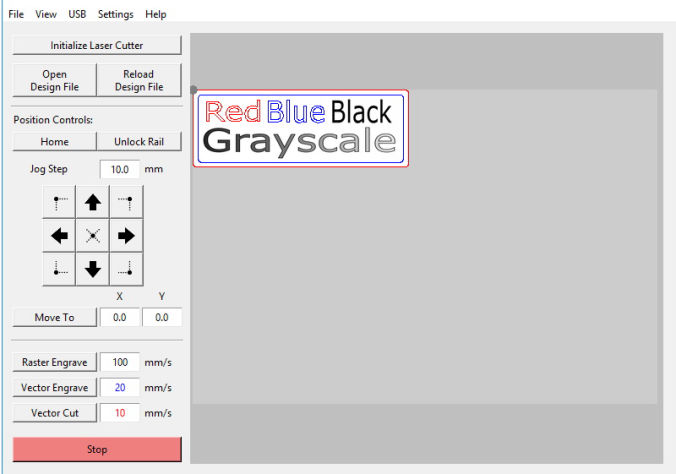The image size is (676, 474).
Task: Move laser to center position
Action: tap(93, 235)
